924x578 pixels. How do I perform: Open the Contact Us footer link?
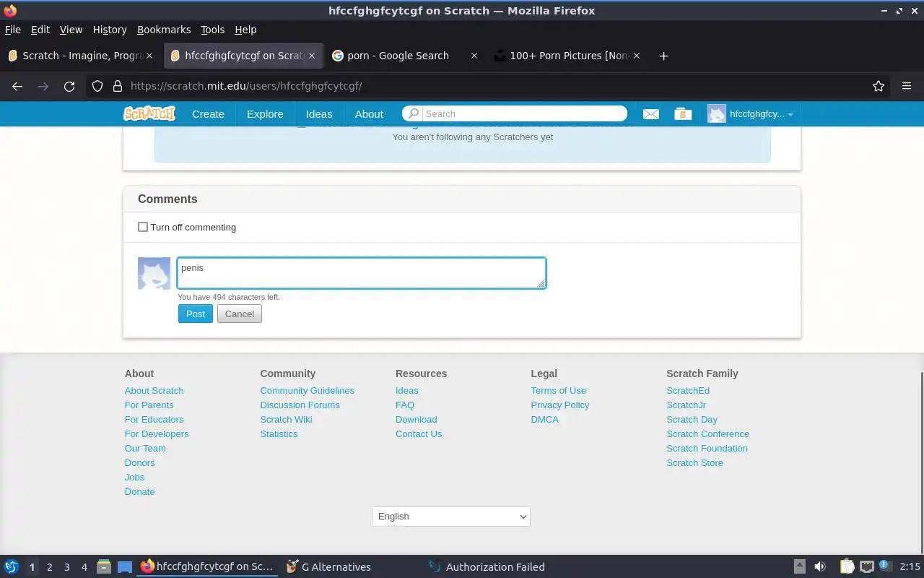click(x=419, y=434)
